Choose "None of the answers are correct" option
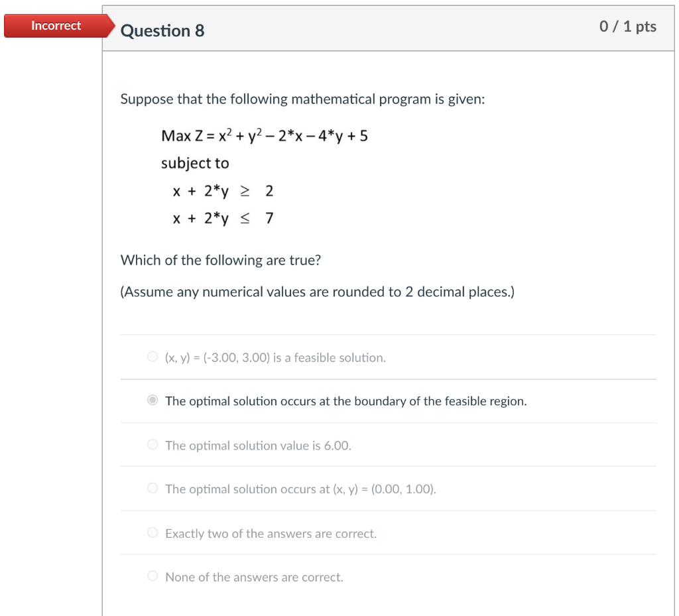The image size is (679, 616). 152,576
